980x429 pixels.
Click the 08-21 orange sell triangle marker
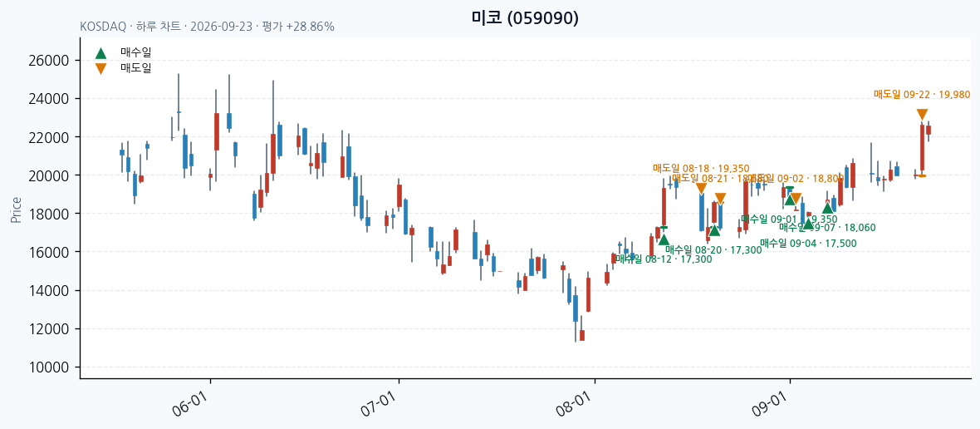point(720,199)
